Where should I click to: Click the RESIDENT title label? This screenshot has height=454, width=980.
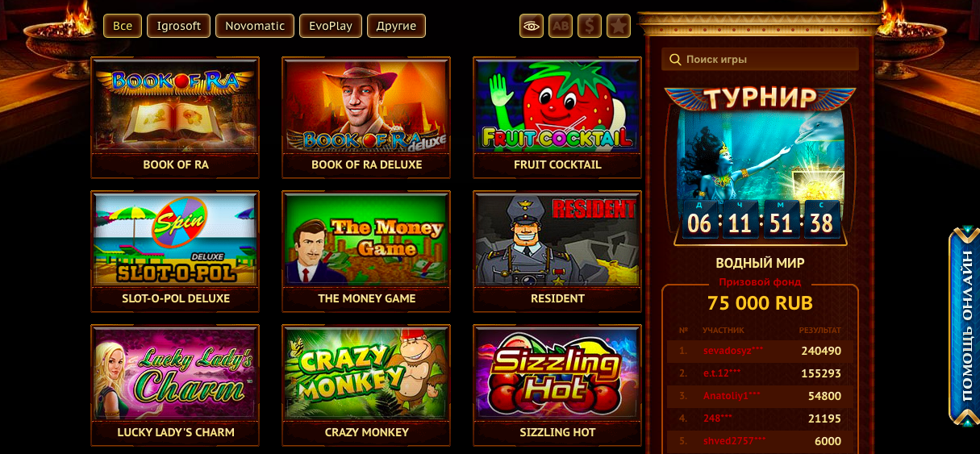[557, 298]
